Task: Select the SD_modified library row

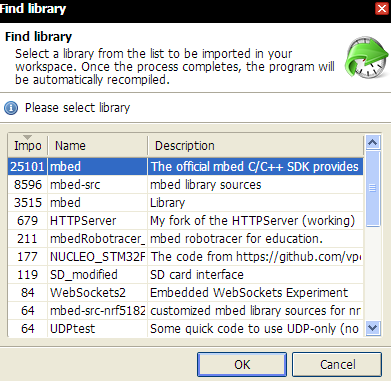Action: (186, 274)
